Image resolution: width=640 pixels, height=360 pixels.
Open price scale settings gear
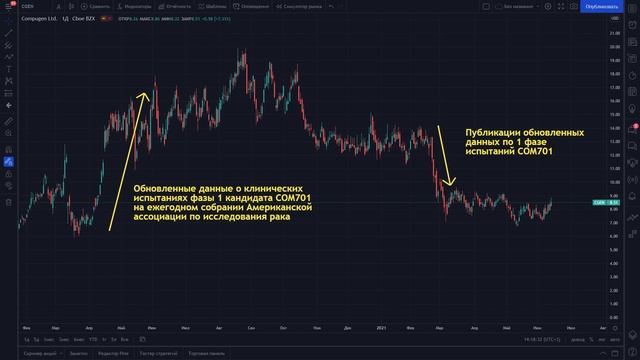click(x=615, y=328)
